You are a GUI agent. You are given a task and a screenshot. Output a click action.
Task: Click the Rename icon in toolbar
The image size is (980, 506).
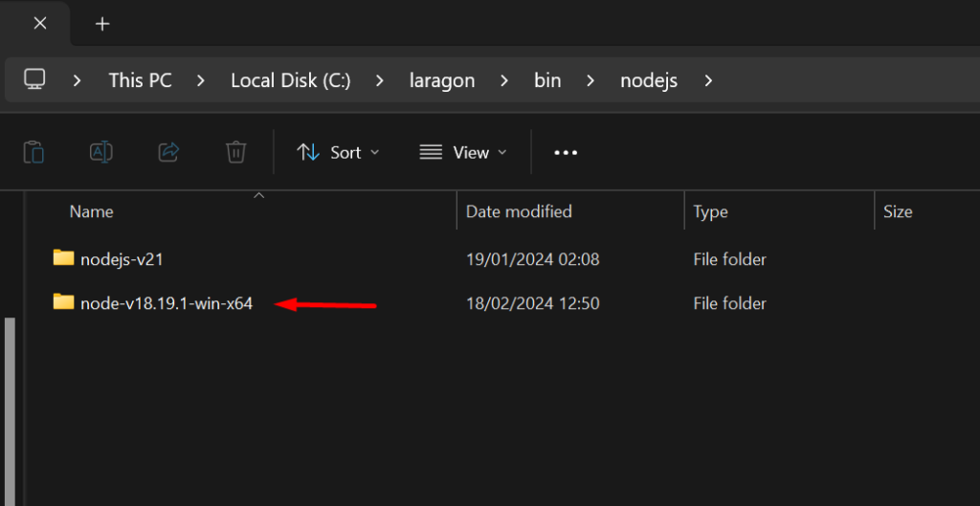pyautogui.click(x=101, y=152)
